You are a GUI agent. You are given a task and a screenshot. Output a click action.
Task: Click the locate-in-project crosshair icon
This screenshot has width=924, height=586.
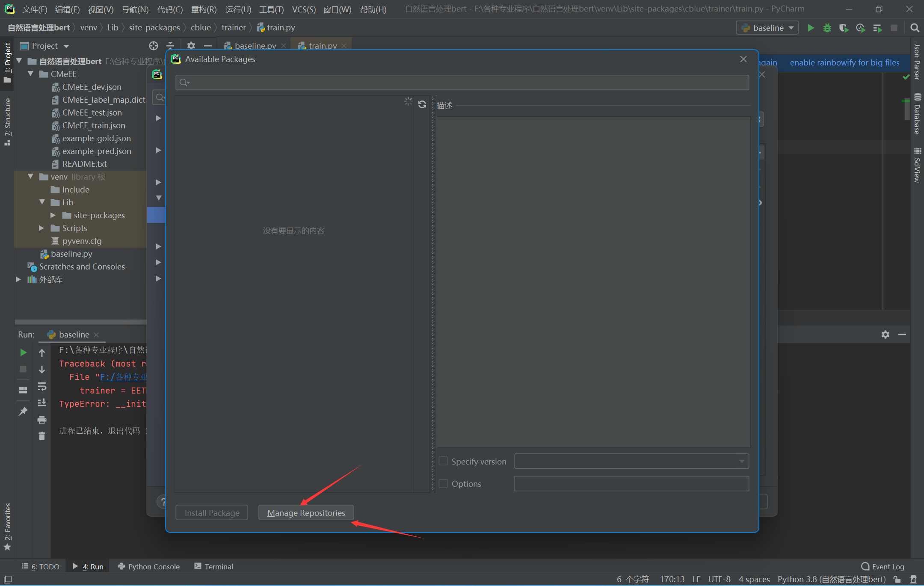click(154, 46)
